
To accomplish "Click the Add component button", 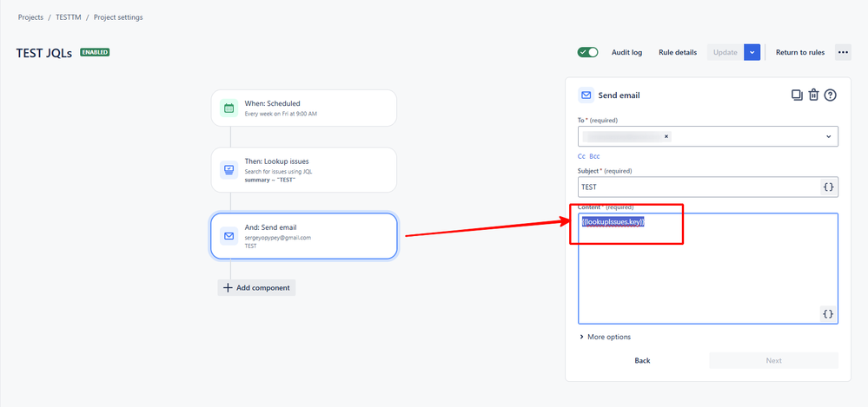I will coord(256,287).
